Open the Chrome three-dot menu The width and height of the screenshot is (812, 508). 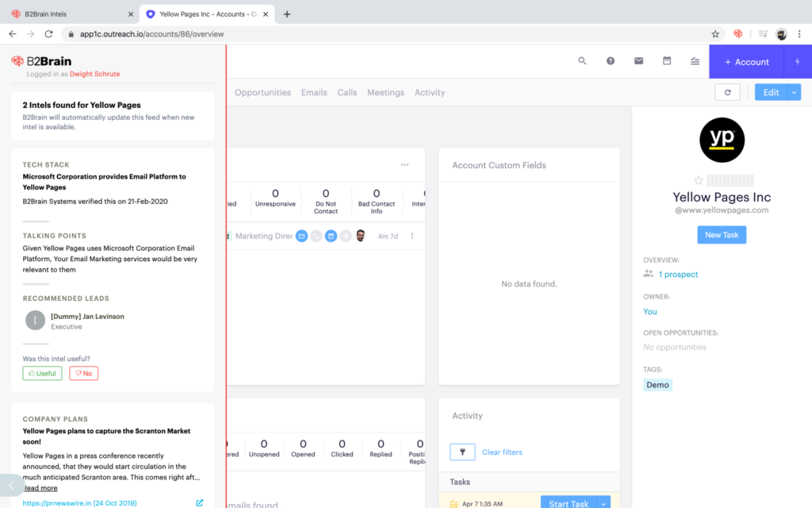[799, 33]
